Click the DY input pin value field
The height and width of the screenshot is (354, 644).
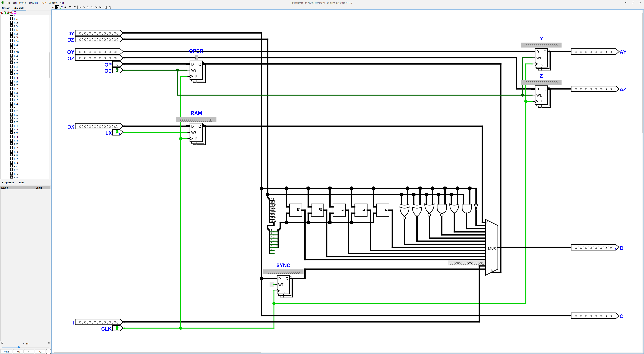tap(99, 33)
